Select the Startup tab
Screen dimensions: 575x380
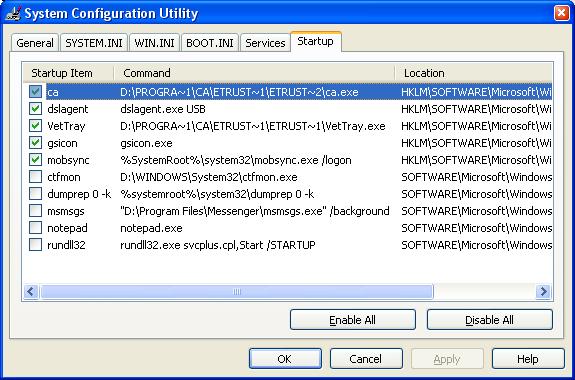click(x=315, y=41)
